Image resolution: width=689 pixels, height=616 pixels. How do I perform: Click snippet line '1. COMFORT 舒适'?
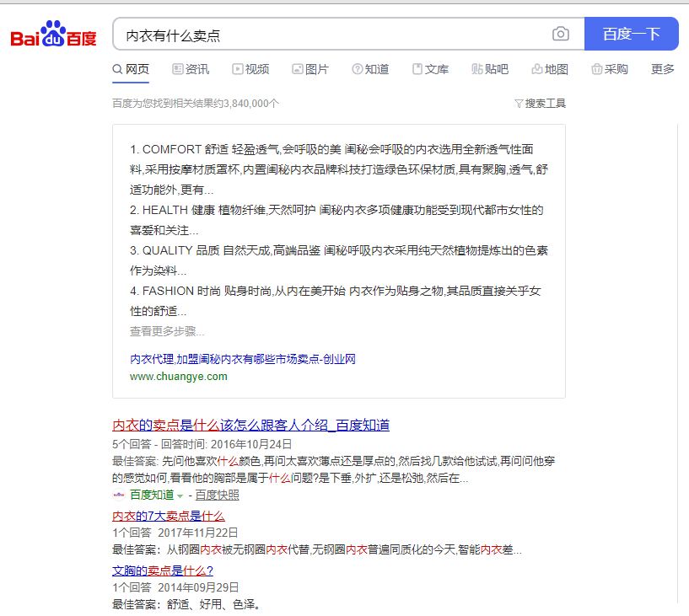click(x=339, y=169)
